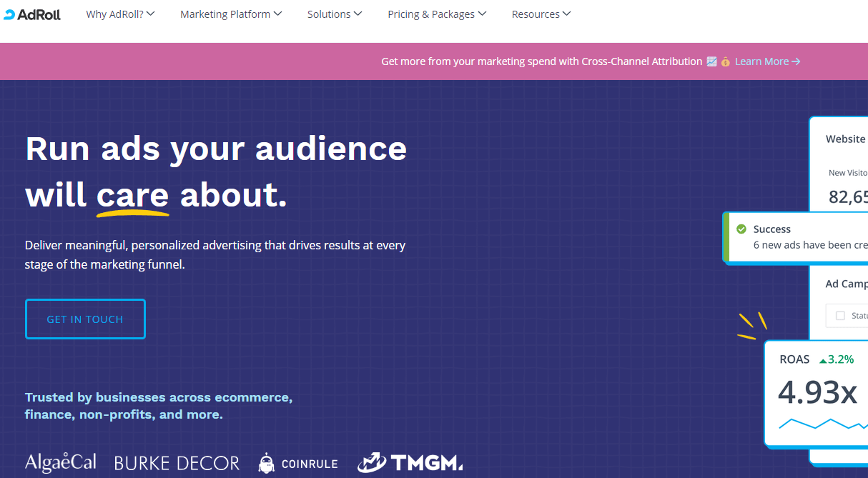Click the green up arrow beside 3.2%
Viewport: 868px width, 478px height.
pos(823,359)
